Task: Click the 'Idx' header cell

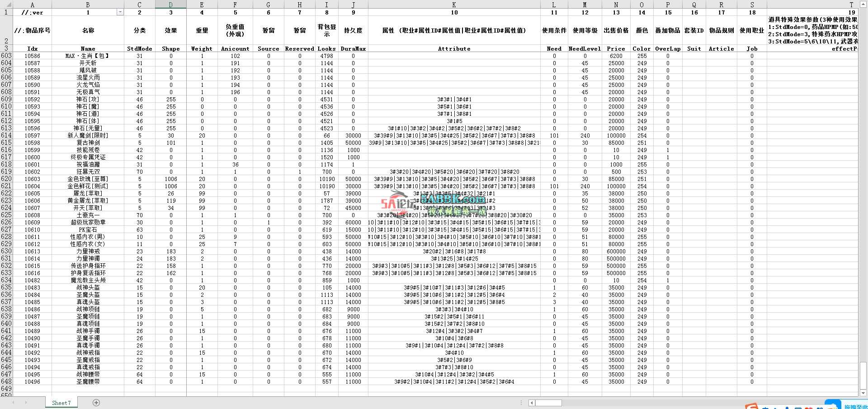Action: pyautogui.click(x=32, y=48)
